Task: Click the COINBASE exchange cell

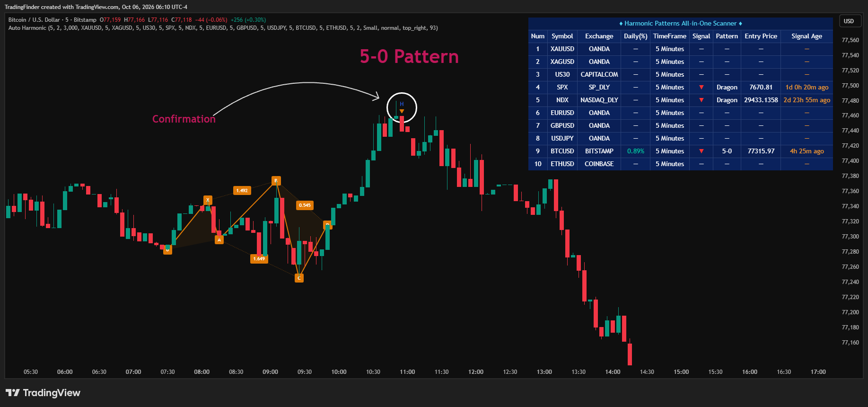Action: [599, 164]
